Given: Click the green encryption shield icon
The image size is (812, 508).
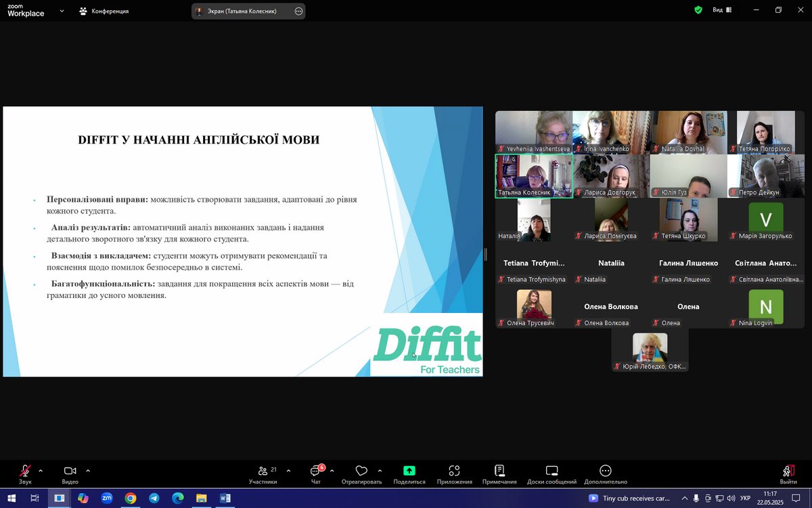Looking at the screenshot, I should (x=698, y=10).
